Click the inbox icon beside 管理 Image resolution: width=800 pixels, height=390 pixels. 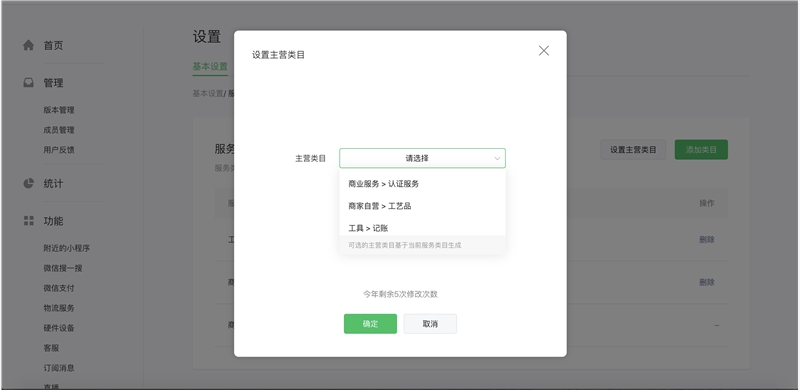click(29, 83)
